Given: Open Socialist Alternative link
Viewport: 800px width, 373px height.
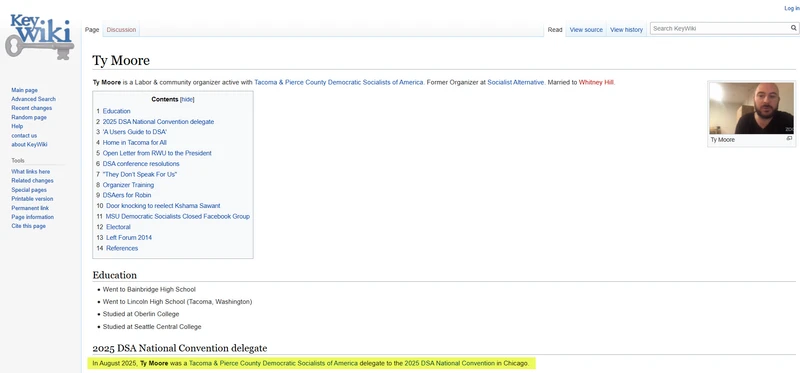Looking at the screenshot, I should (x=516, y=82).
